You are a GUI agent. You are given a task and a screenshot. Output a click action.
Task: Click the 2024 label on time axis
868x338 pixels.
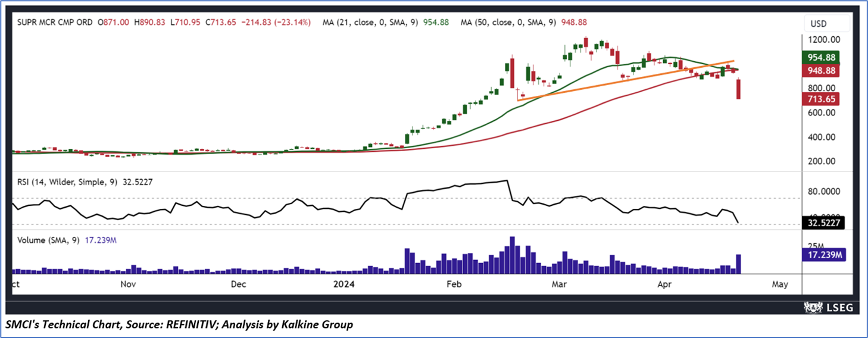(x=343, y=284)
